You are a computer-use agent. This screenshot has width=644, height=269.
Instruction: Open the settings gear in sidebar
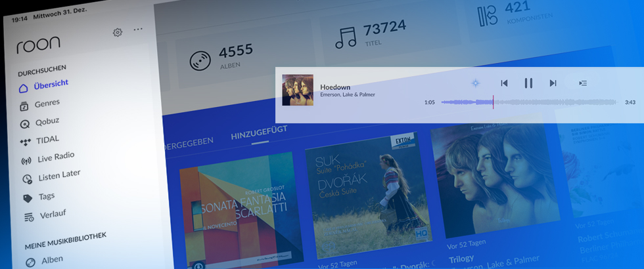[118, 32]
